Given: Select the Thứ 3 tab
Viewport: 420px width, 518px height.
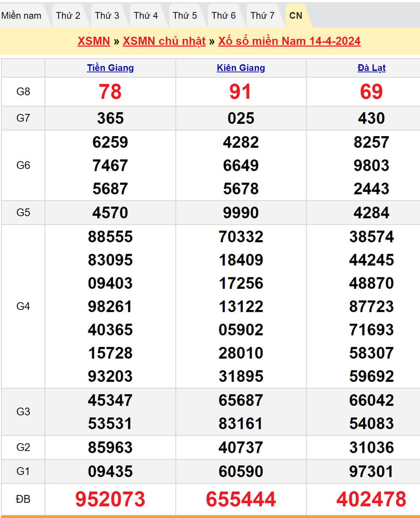Looking at the screenshot, I should click(107, 16).
